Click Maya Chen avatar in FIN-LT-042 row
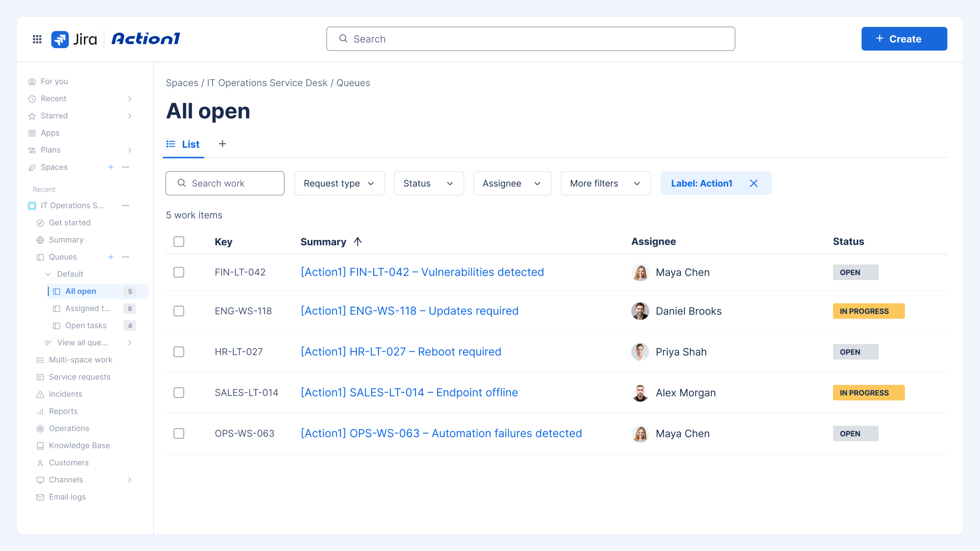Screen dimensions: 980x551 pos(640,272)
